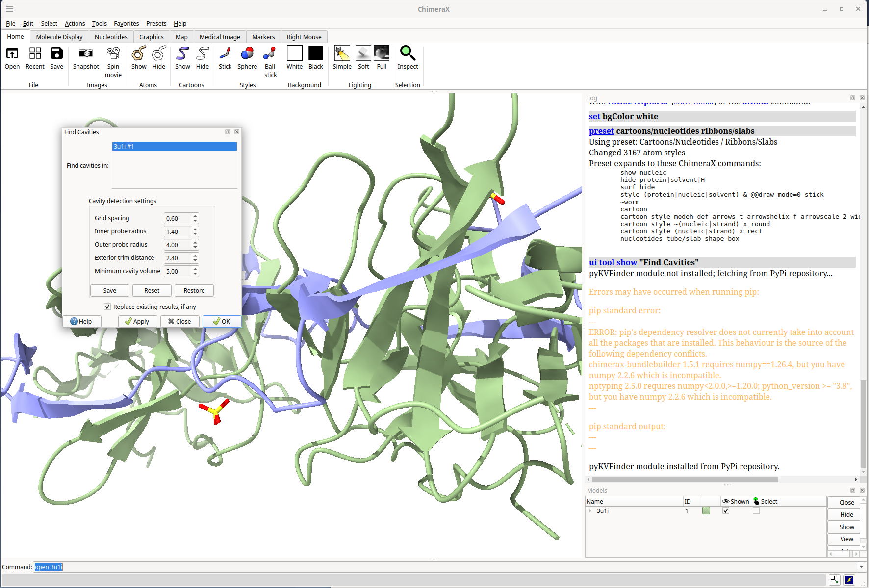Click the Snapshot camera icon

click(x=86, y=53)
